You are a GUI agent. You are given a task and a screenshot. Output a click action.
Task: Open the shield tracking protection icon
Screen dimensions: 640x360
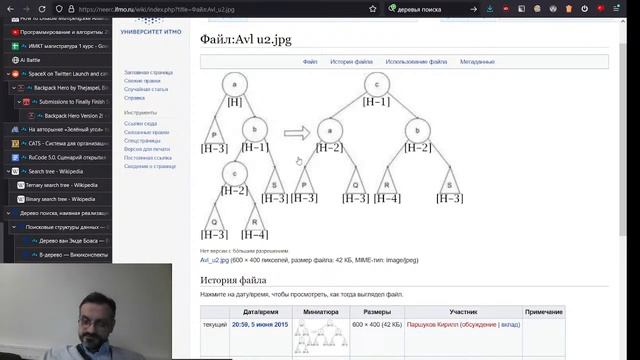click(x=59, y=9)
